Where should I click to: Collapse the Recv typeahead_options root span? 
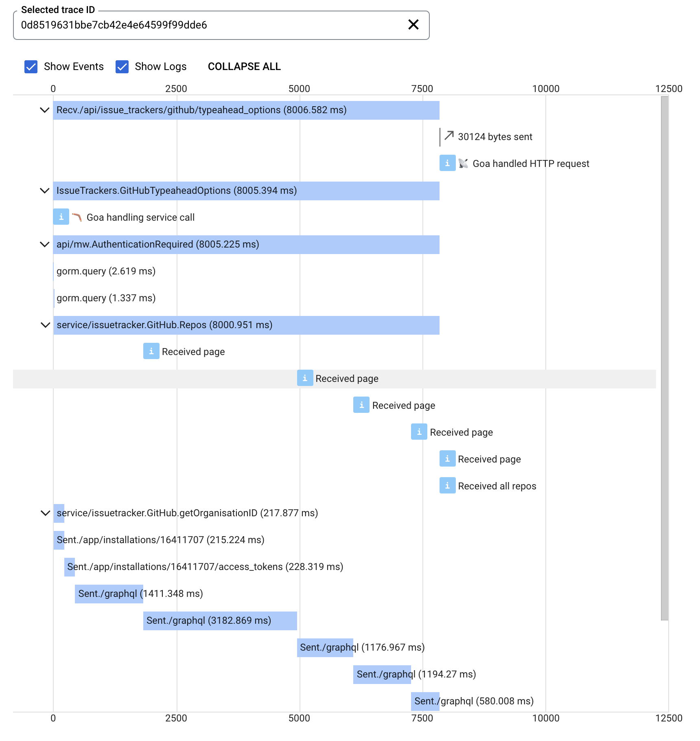(45, 110)
